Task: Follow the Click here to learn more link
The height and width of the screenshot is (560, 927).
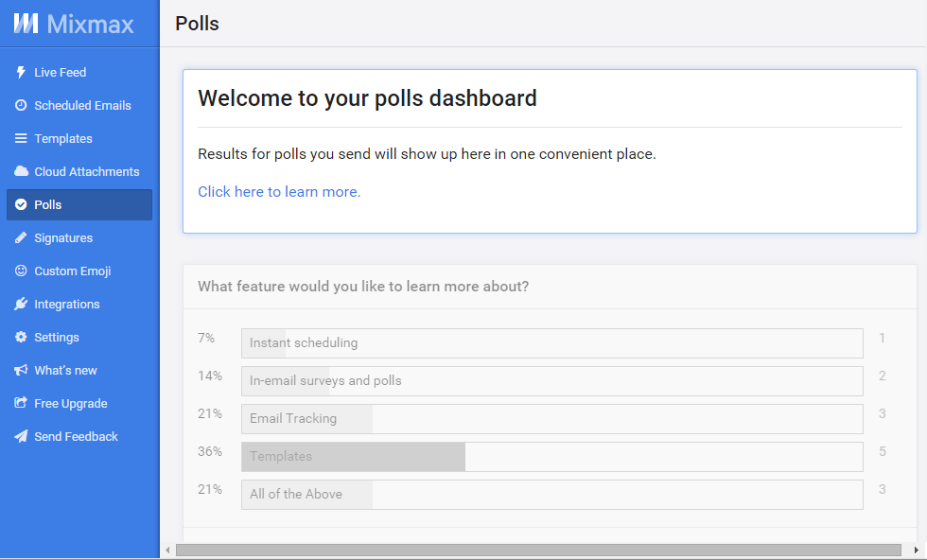Action: point(279,192)
